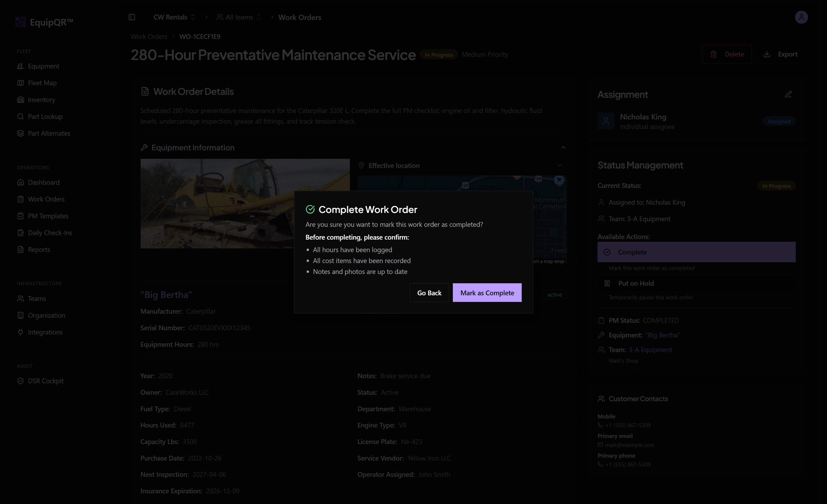Click the Serial Number CAT0320EVXXX12345
This screenshot has height=504, width=827.
[219, 328]
